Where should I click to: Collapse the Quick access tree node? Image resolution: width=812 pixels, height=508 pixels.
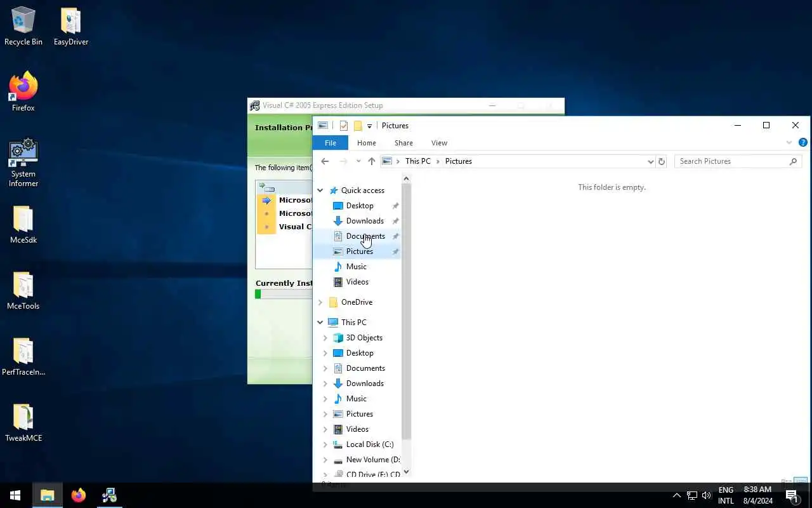[x=320, y=190]
